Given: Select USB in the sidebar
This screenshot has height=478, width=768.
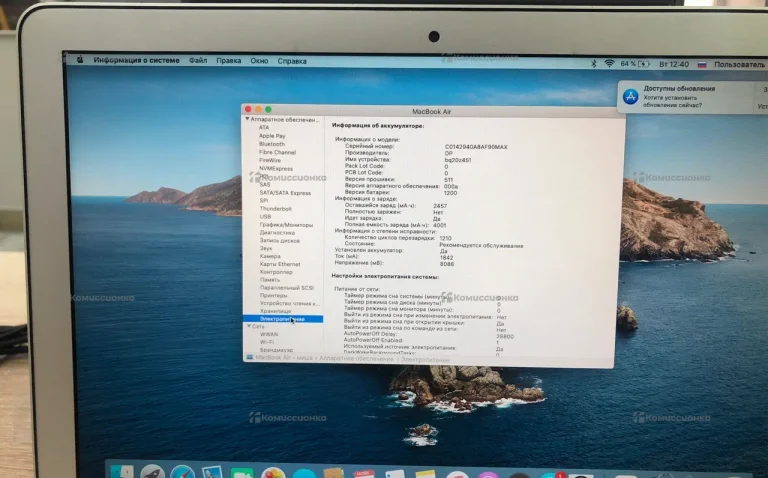Looking at the screenshot, I should click(x=265, y=216).
